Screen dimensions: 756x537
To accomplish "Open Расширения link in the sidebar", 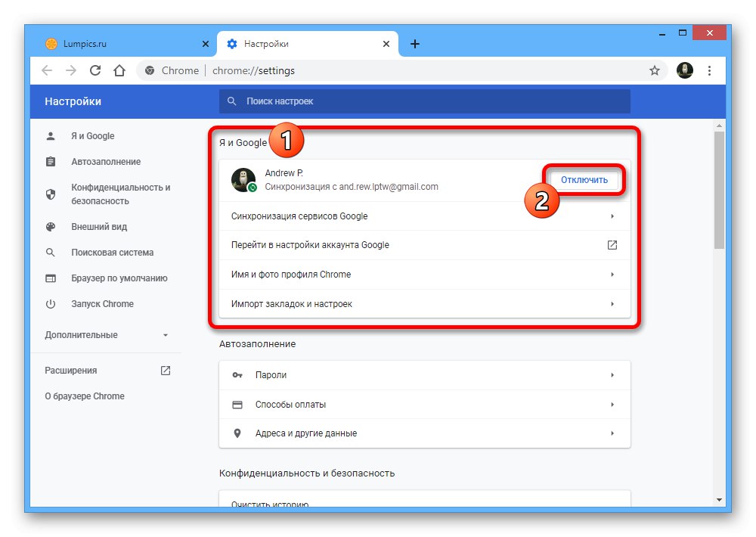I will click(x=71, y=371).
